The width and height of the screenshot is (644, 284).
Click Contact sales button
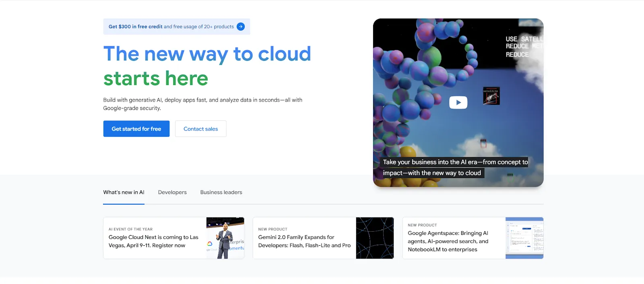tap(201, 129)
